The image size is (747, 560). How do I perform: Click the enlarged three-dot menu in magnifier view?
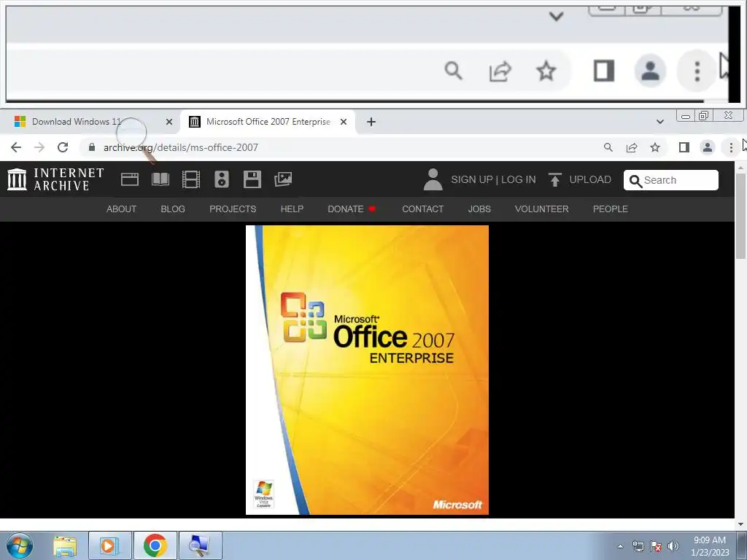[697, 71]
